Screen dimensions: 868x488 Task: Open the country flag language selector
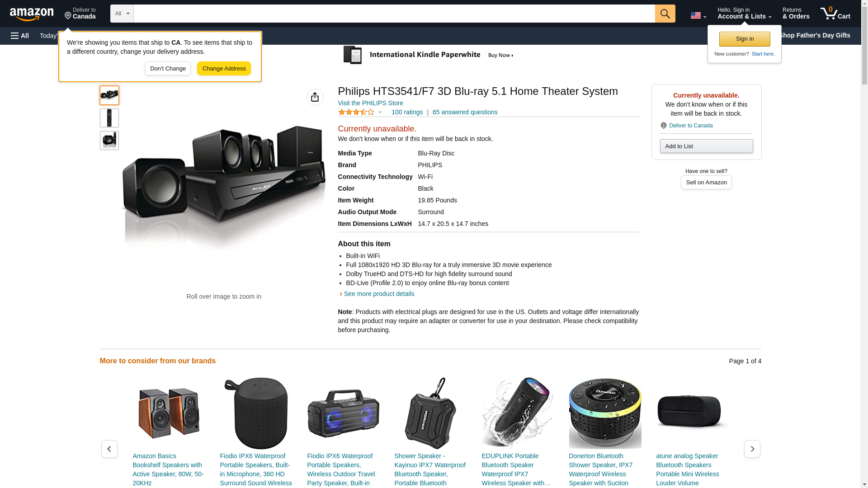click(x=698, y=15)
